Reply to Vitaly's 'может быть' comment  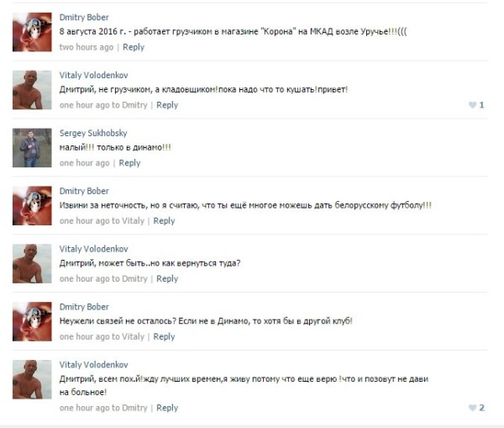(167, 279)
